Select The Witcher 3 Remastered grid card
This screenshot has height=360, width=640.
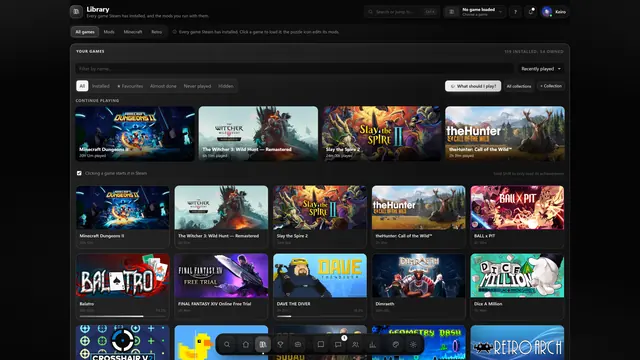coord(221,216)
